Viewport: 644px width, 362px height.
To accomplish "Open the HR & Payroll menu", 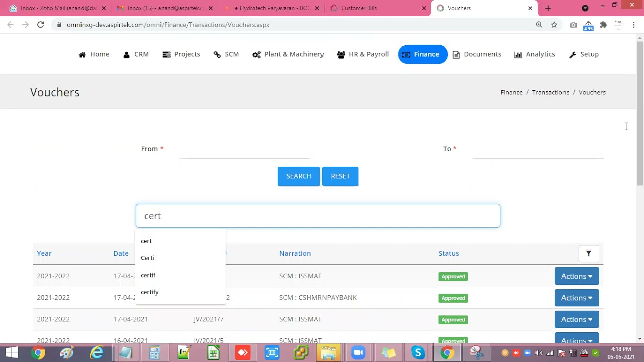I will click(363, 54).
